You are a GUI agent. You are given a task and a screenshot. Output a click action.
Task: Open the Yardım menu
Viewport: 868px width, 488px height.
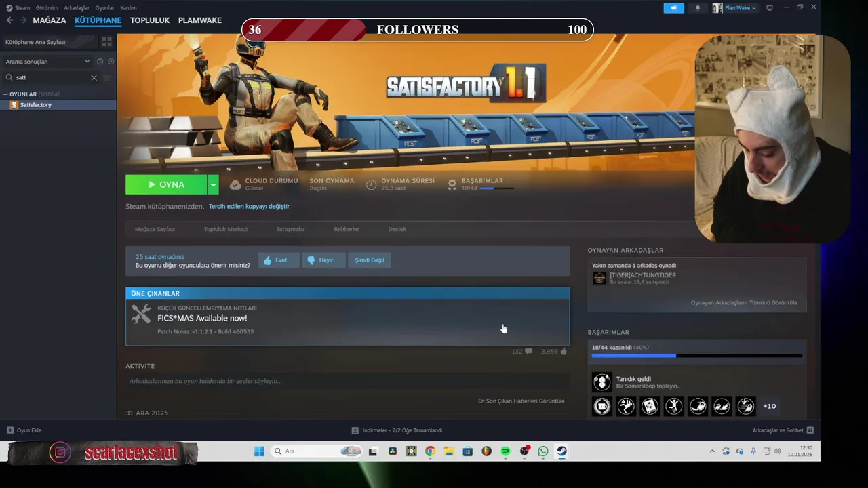pyautogui.click(x=128, y=8)
